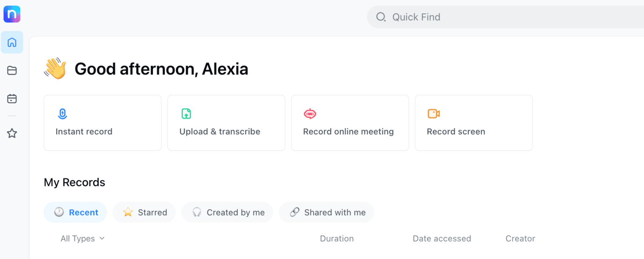Click the magnifier icon in Quick Find
The image size is (644, 259).
pos(381,17)
